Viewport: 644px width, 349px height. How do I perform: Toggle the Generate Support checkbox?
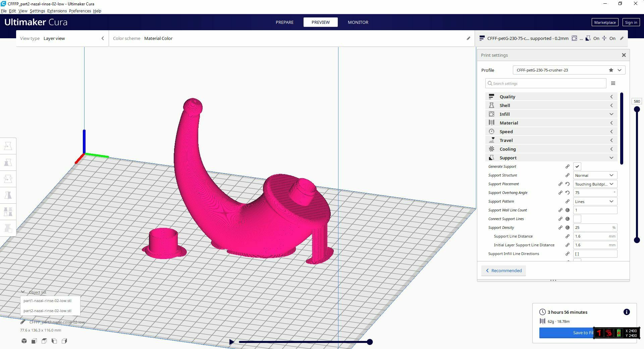click(577, 167)
